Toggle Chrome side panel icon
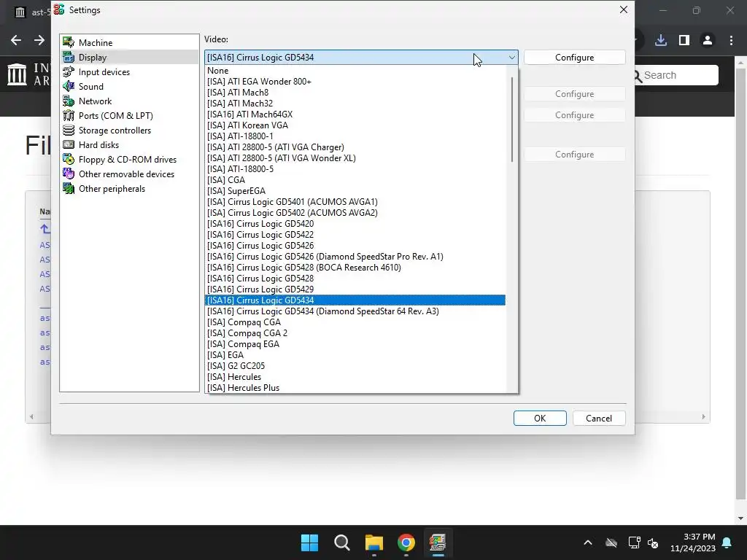This screenshot has width=747, height=560. point(684,40)
